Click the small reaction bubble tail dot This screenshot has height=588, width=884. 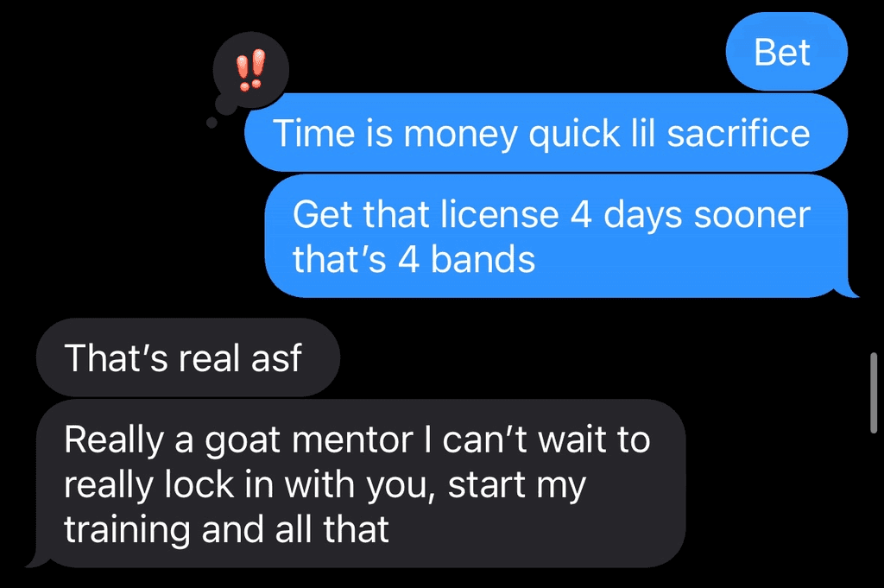tap(212, 123)
